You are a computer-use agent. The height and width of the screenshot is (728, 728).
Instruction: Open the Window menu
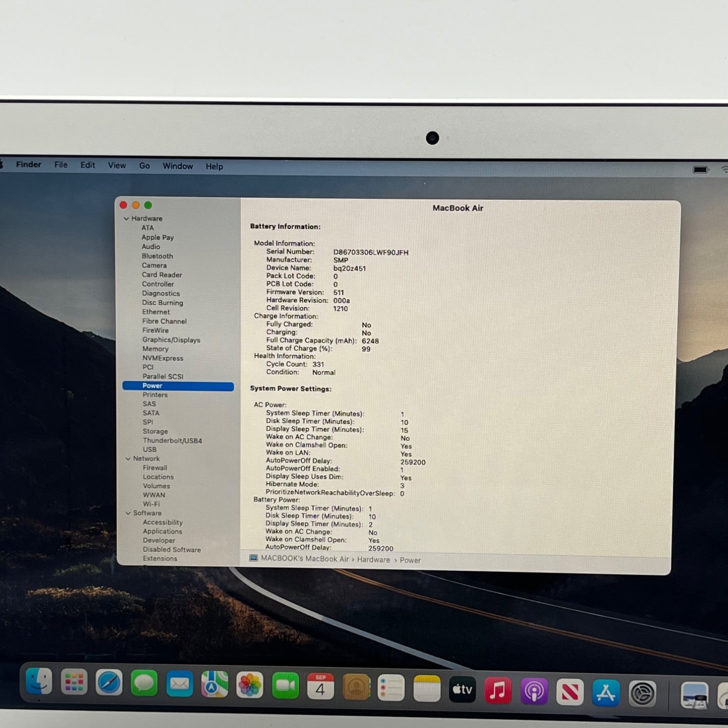177,166
